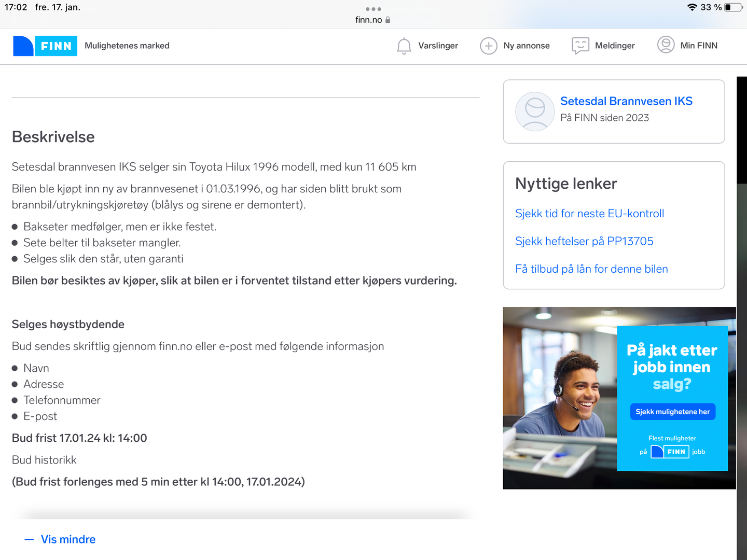Tap the seller avatar for Setesdal Brannvesen
747x560 pixels.
[x=535, y=111]
